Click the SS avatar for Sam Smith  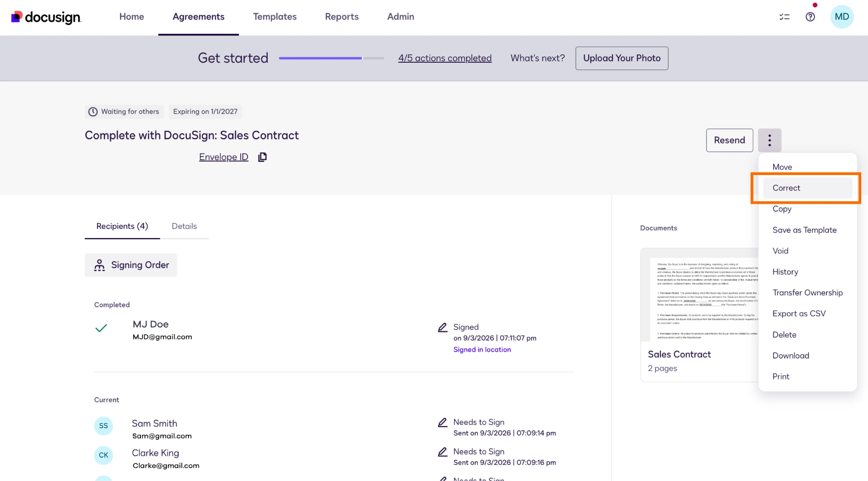(103, 426)
